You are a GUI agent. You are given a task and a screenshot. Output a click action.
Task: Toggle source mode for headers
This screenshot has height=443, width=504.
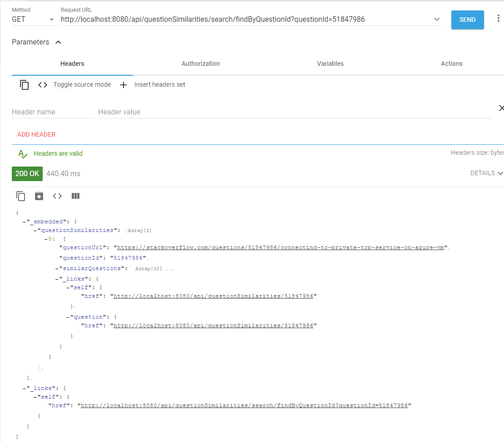coord(42,84)
